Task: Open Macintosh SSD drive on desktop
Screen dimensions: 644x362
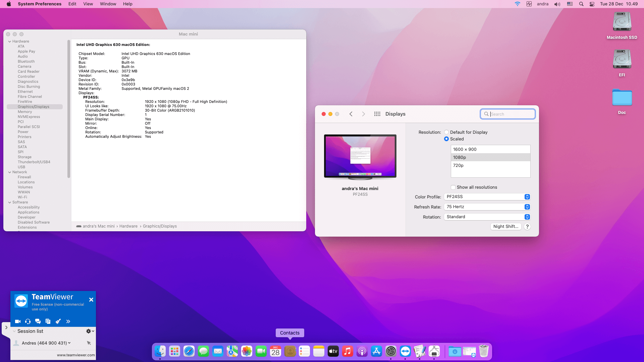Action: pos(622,22)
